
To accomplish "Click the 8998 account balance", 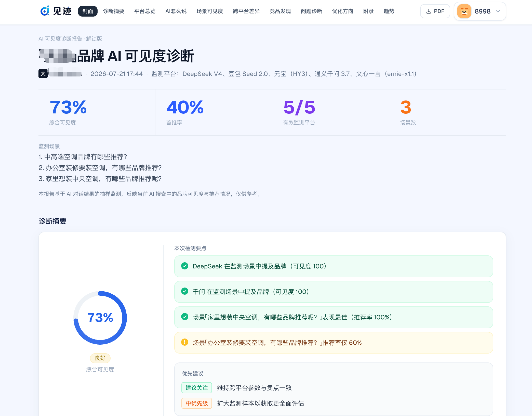I will (483, 11).
